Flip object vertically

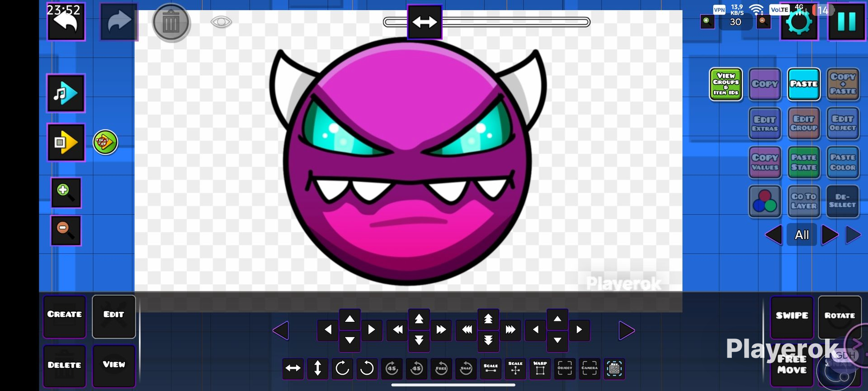tap(318, 368)
